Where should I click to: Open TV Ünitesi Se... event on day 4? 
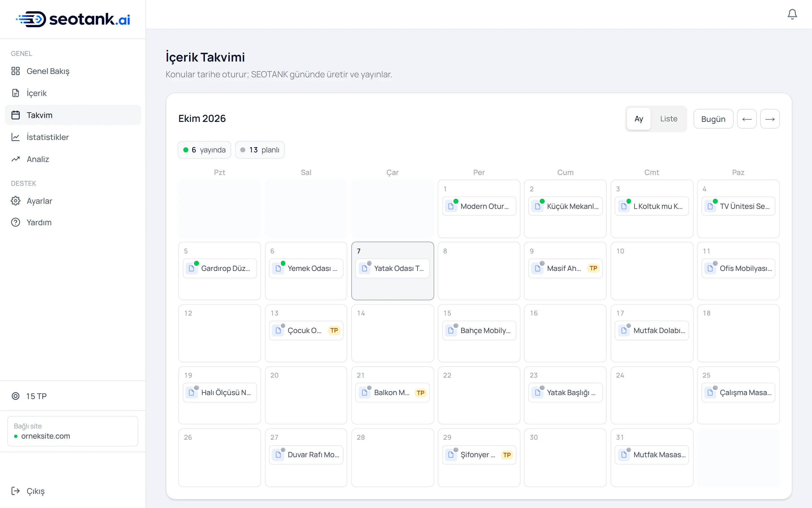738,206
